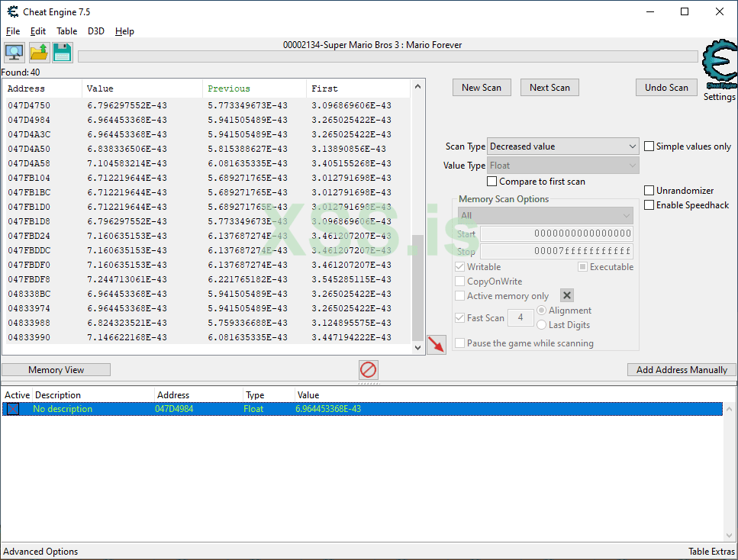Open Table Extras
This screenshot has height=560, width=738.
(711, 552)
